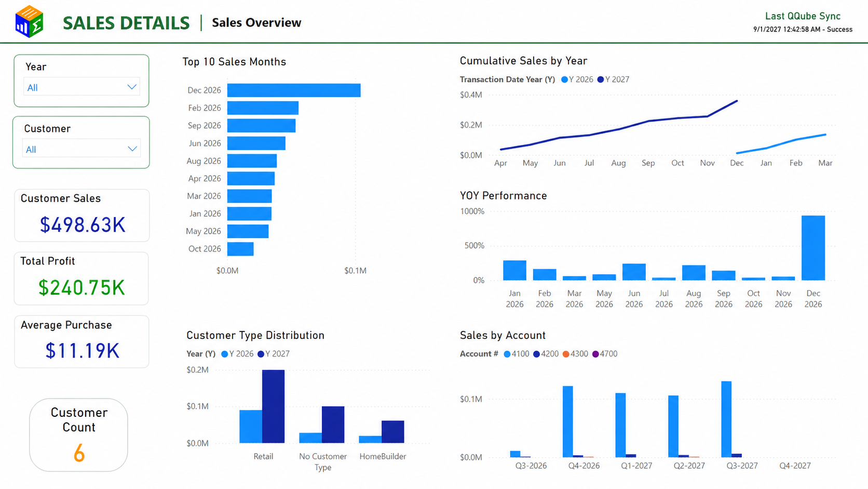Click the Customer Count card
This screenshot has height=489, width=868.
[78, 435]
